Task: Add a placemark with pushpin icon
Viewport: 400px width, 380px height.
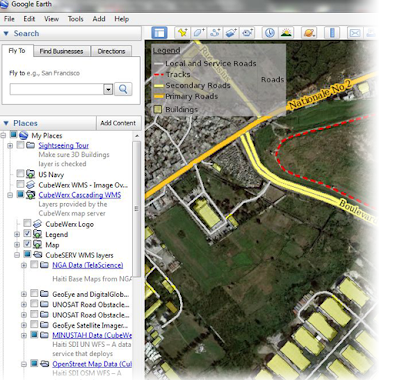Action: click(182, 33)
